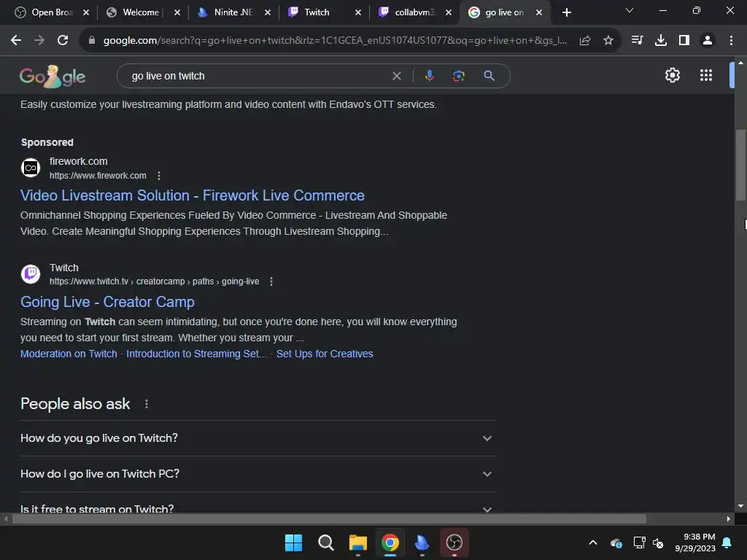The image size is (747, 560).
Task: Start voice search with microphone
Action: click(x=429, y=76)
